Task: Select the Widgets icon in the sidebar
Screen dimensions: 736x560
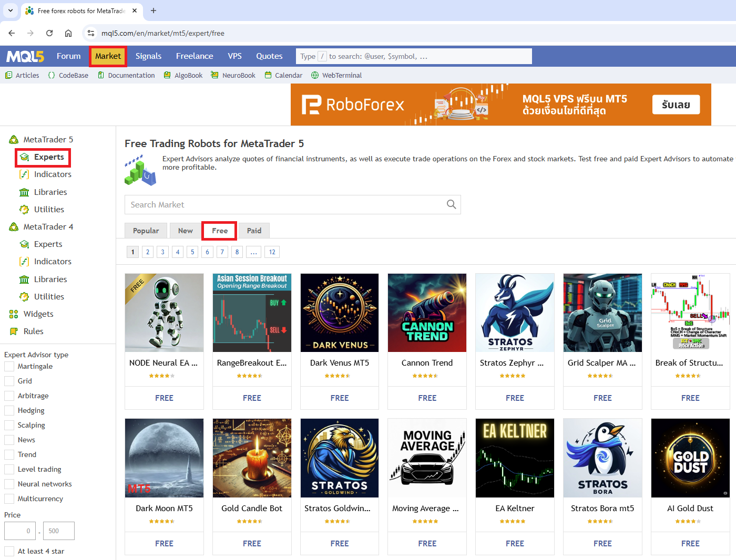Action: (14, 314)
